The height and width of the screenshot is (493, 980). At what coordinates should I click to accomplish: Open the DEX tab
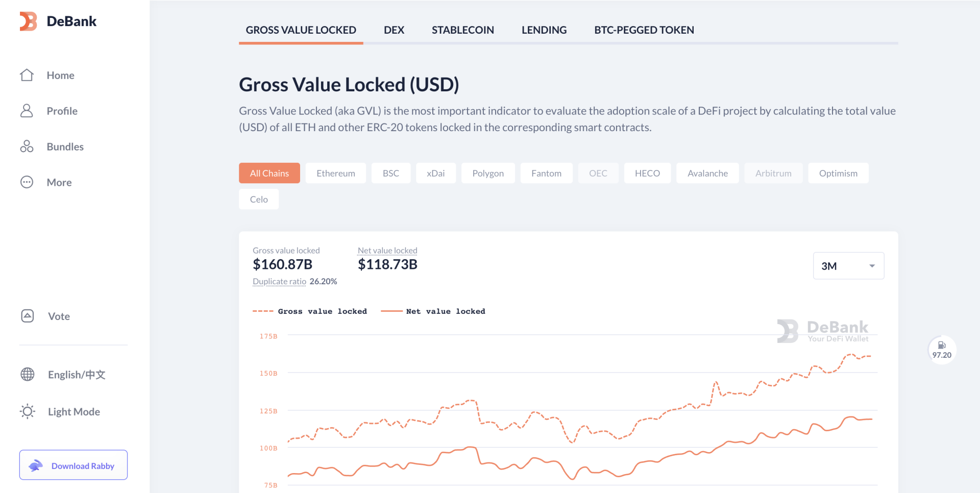[x=394, y=30]
